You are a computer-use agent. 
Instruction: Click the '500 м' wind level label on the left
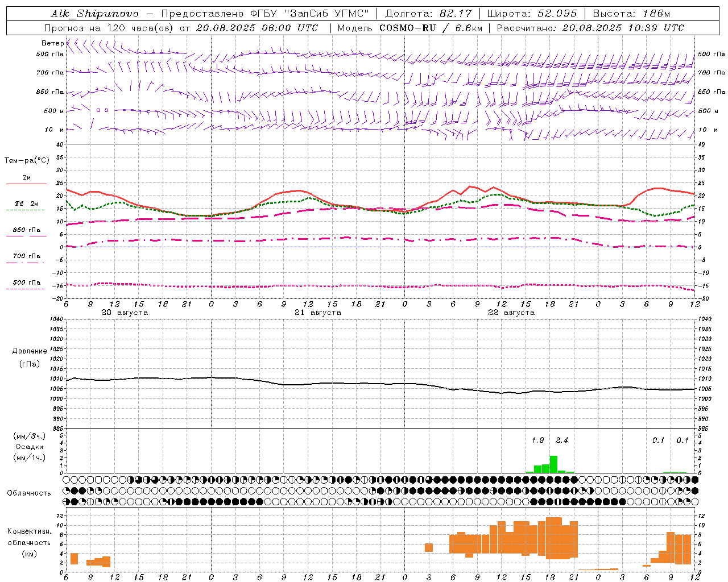55,111
